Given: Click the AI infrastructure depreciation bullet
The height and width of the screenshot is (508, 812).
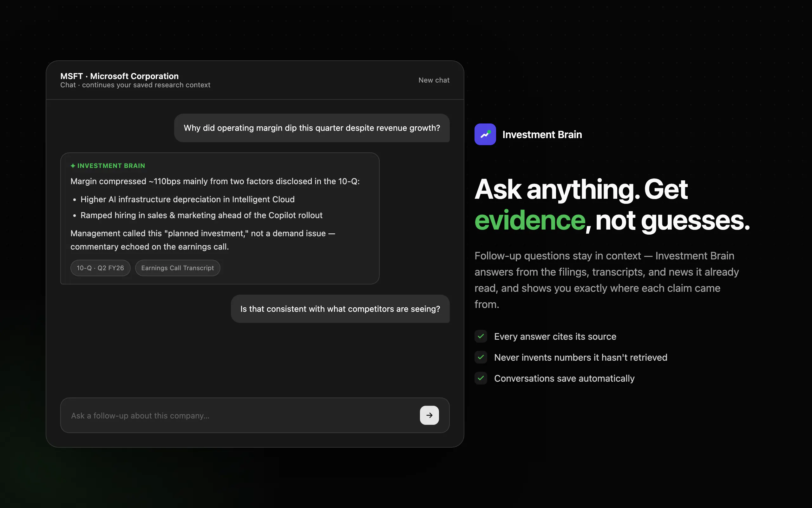Looking at the screenshot, I should coord(187,199).
